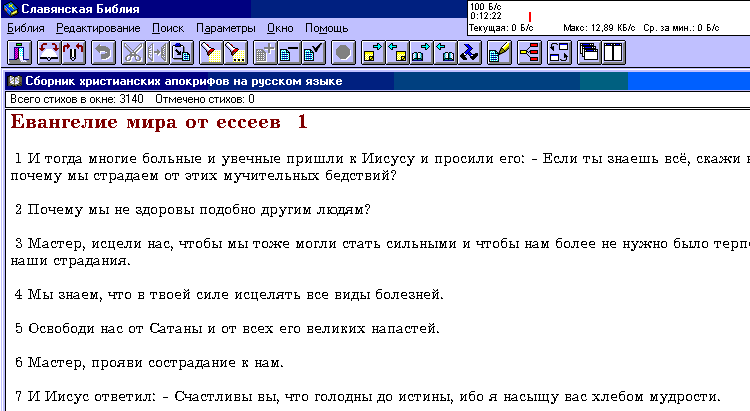Click the exit door toolbar icon
This screenshot has height=411, width=750.
pyautogui.click(x=18, y=50)
